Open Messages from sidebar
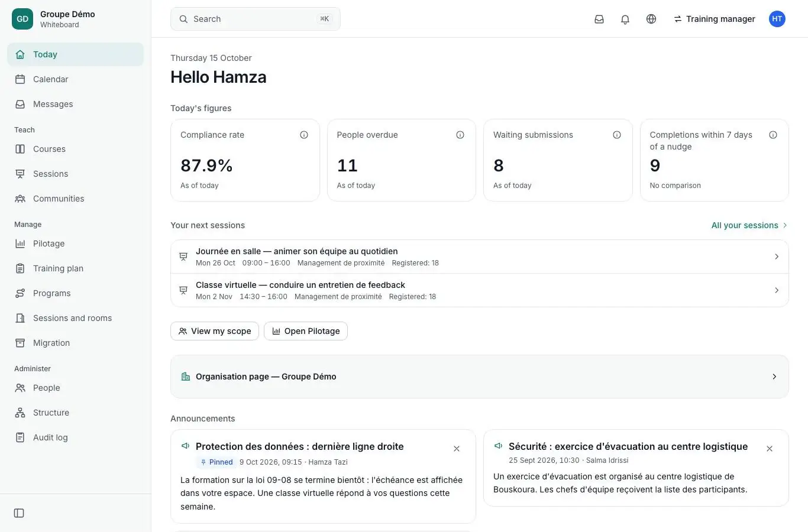The image size is (808, 532). 75,104
